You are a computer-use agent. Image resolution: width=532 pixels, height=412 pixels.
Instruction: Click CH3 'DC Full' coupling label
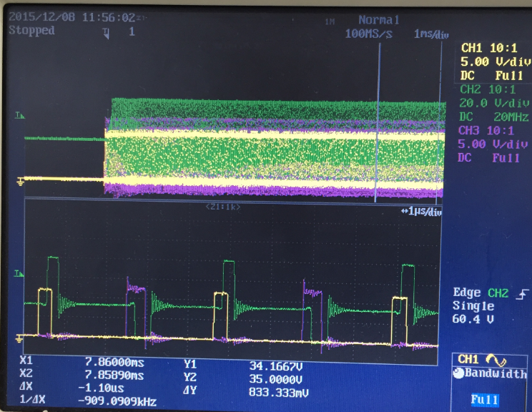click(x=488, y=158)
